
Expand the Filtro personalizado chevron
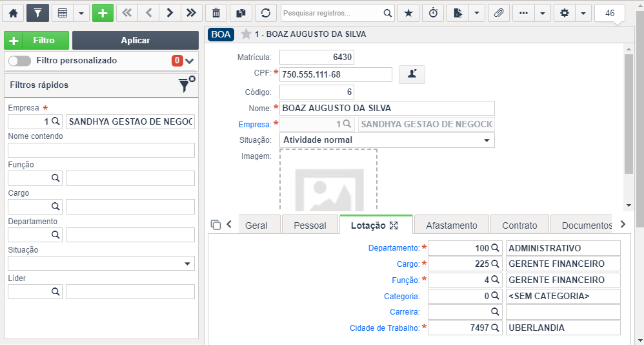189,61
